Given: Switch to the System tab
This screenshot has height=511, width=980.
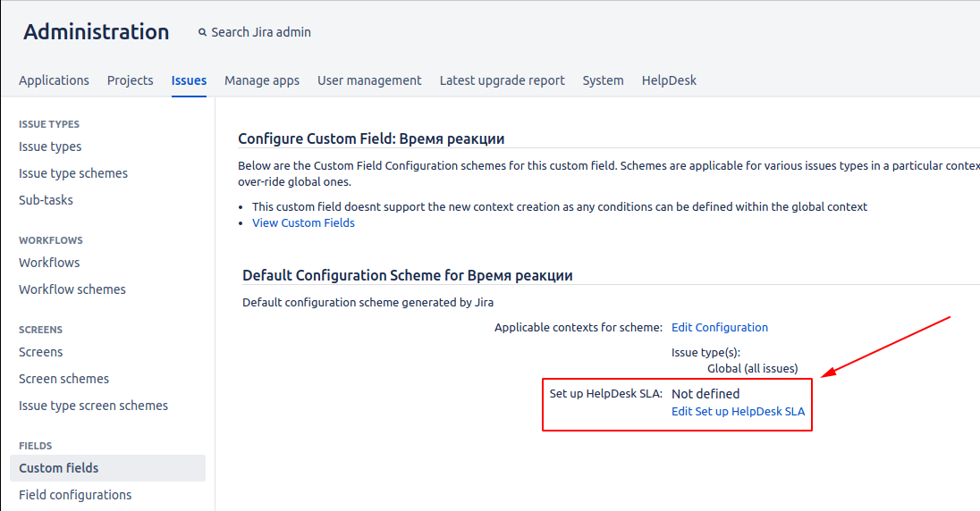Looking at the screenshot, I should pyautogui.click(x=604, y=80).
